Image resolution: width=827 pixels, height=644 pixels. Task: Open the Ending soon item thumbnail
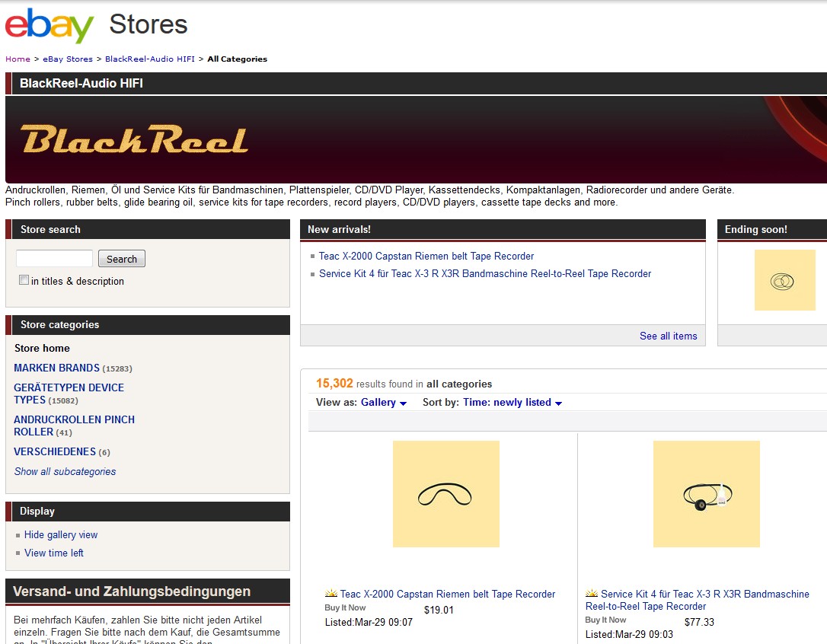click(x=784, y=280)
